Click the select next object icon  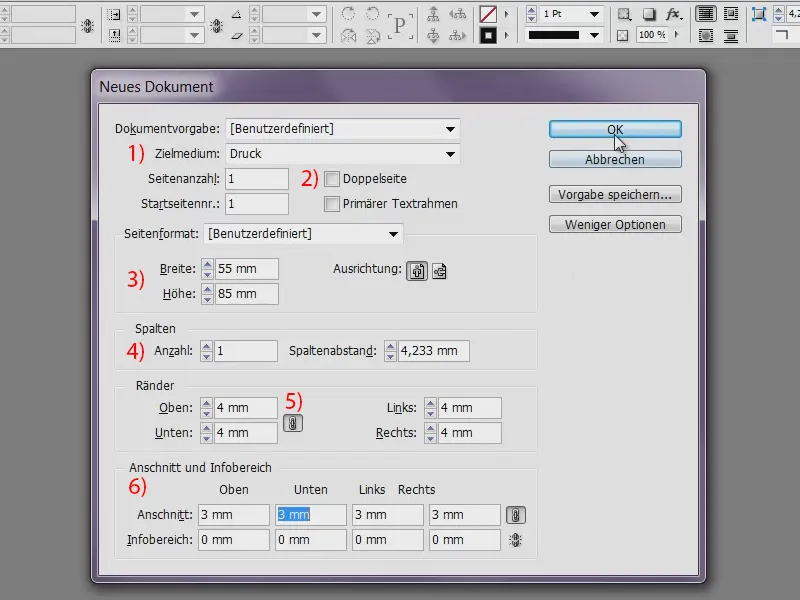(x=457, y=36)
